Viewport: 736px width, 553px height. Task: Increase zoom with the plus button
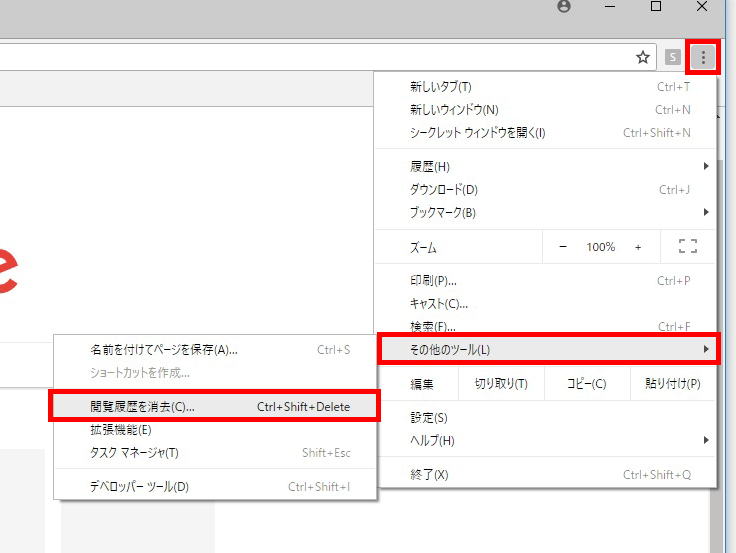pyautogui.click(x=638, y=247)
